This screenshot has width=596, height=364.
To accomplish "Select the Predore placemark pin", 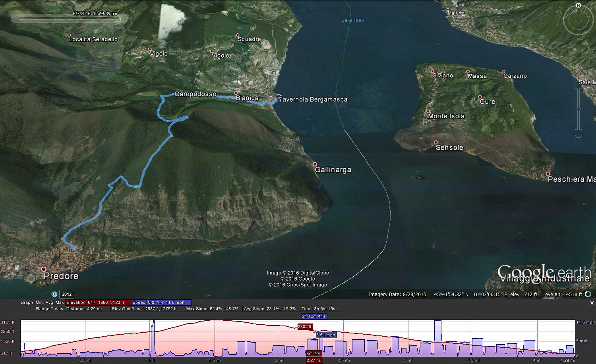I will pos(44,269).
